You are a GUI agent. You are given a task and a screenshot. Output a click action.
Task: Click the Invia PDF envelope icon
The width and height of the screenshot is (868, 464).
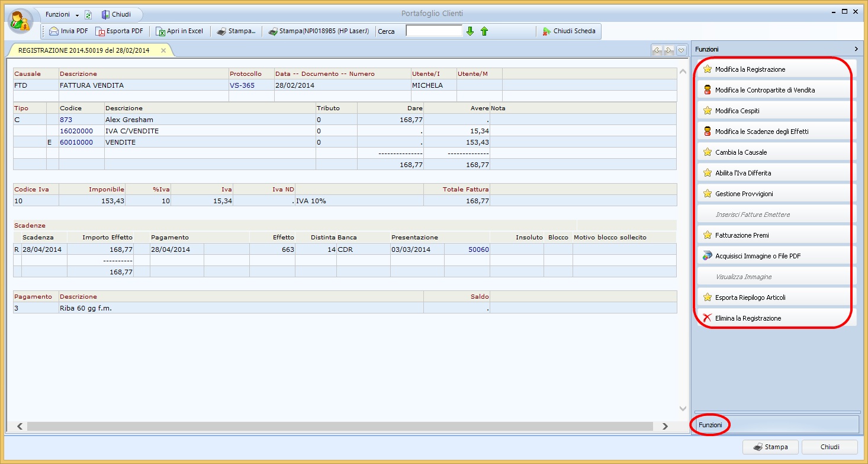pos(54,31)
